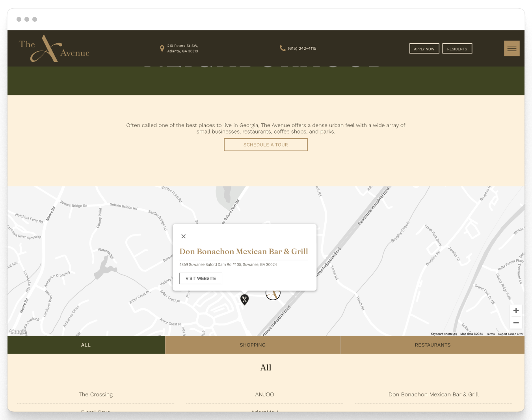The width and height of the screenshot is (532, 420).
Task: Select the Don Bonachon restaurant pin on the map
Action: click(244, 300)
